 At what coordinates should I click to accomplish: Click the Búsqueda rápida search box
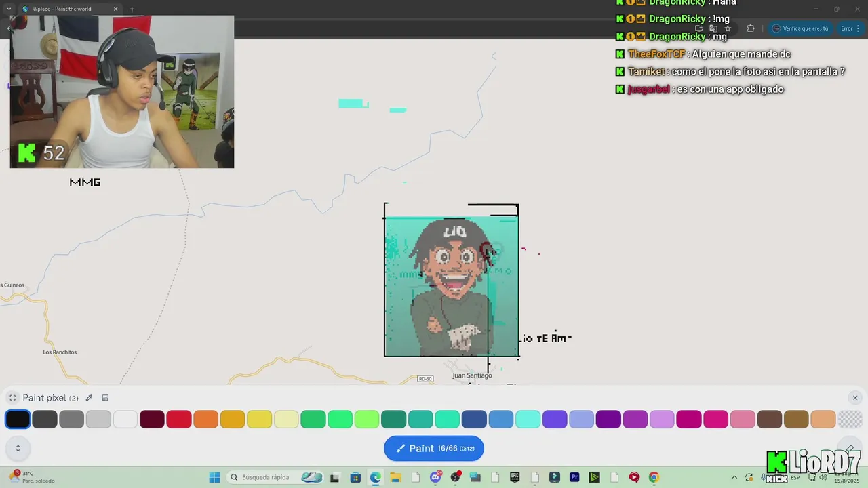click(x=275, y=477)
